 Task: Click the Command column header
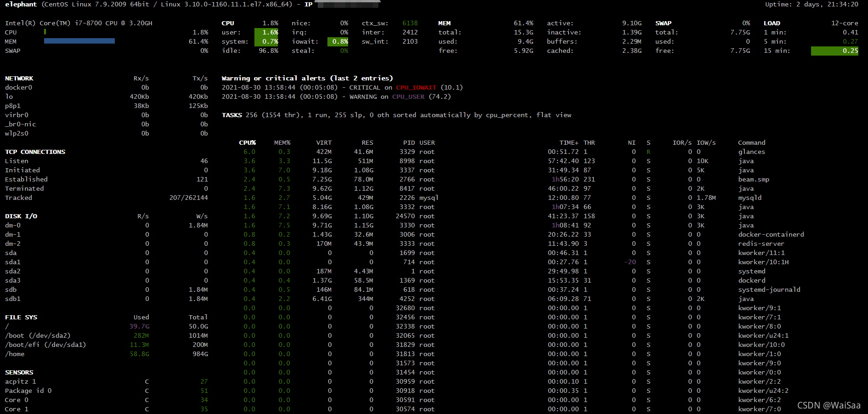[752, 142]
